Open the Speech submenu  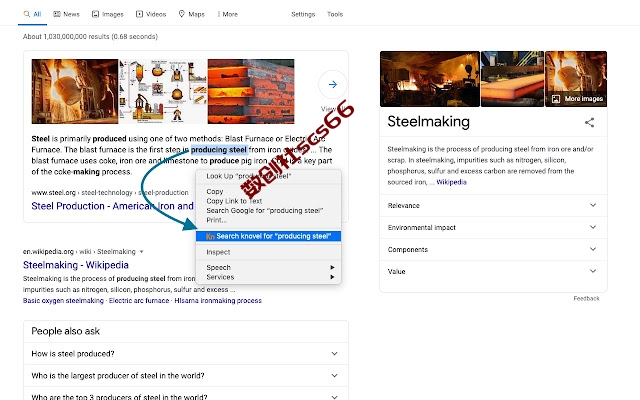(x=268, y=268)
